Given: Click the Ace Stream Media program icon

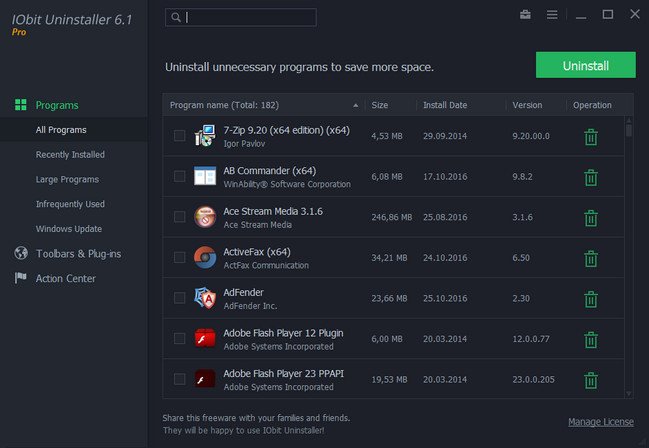Looking at the screenshot, I should point(205,217).
